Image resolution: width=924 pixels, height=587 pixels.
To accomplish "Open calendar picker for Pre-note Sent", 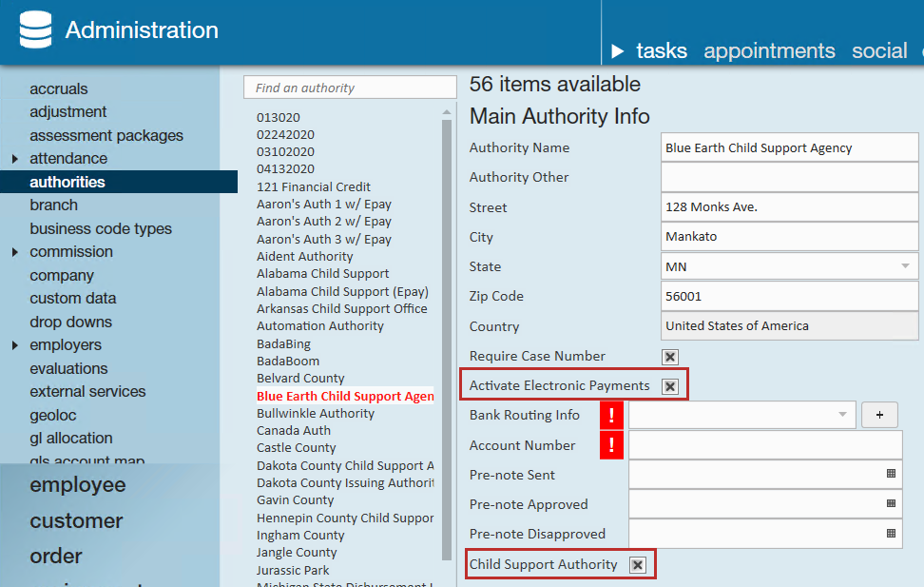I will (891, 474).
